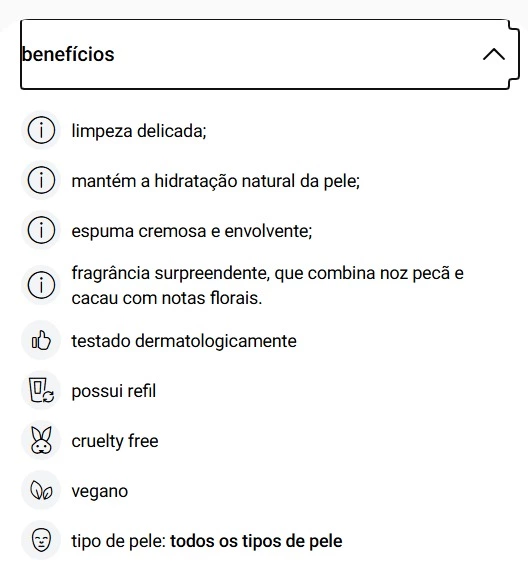The image size is (528, 576).
Task: Click info icon beside espuma cremosa
Action: click(x=41, y=230)
